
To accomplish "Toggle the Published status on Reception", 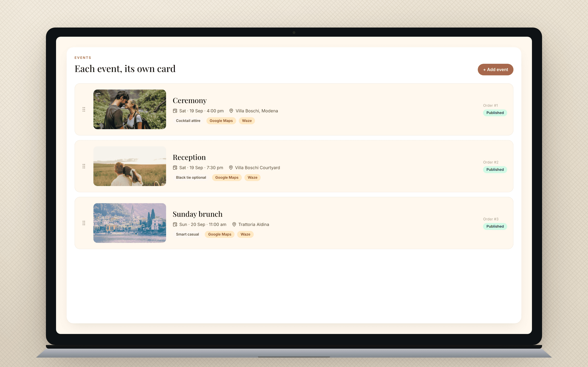I will tap(495, 170).
